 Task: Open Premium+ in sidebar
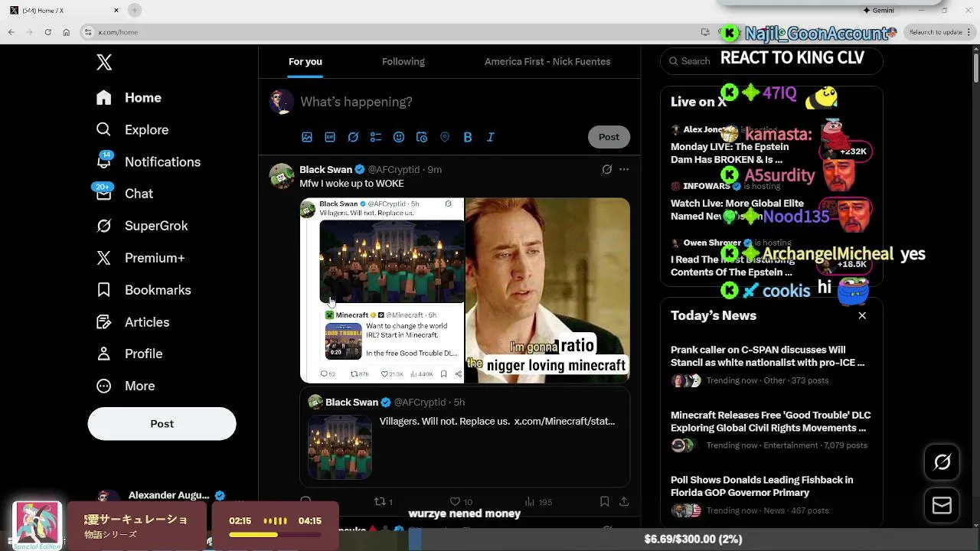(140, 258)
